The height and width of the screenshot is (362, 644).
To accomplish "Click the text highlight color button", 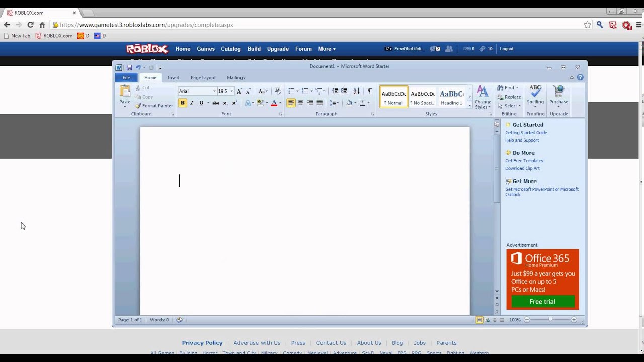I will (260, 103).
